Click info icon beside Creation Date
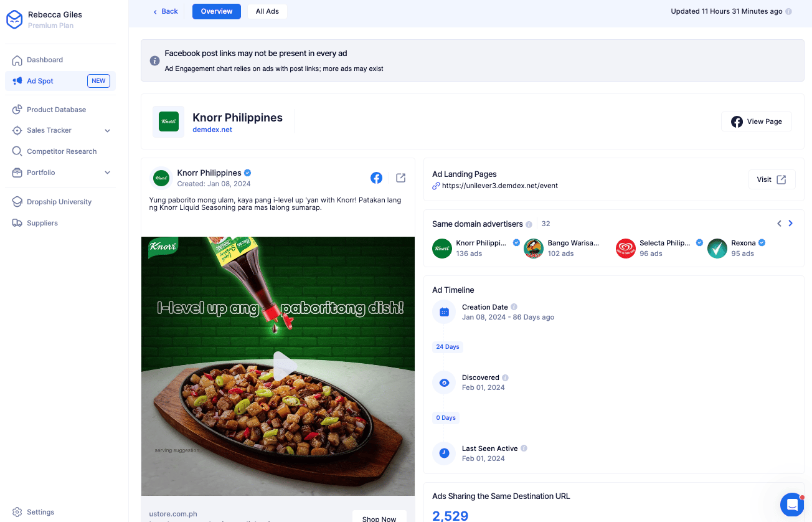 [x=514, y=307]
